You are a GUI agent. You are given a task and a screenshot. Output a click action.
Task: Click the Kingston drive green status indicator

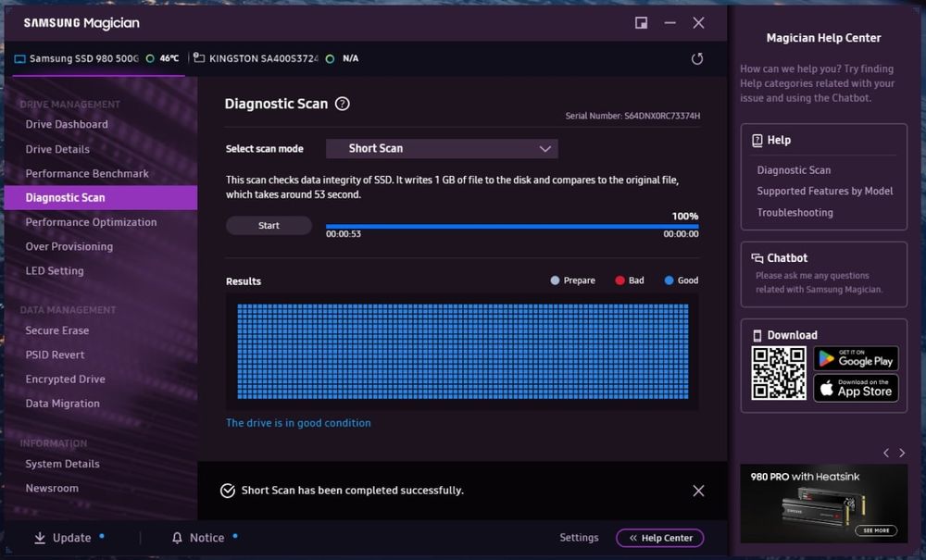tap(331, 58)
